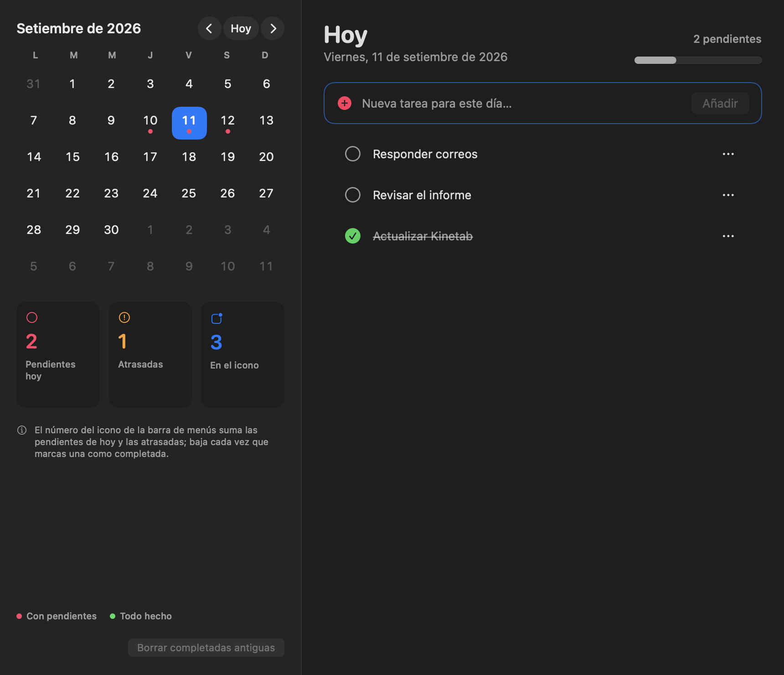The height and width of the screenshot is (675, 784).
Task: Mark Revisar el informe as completed
Action: (x=353, y=195)
